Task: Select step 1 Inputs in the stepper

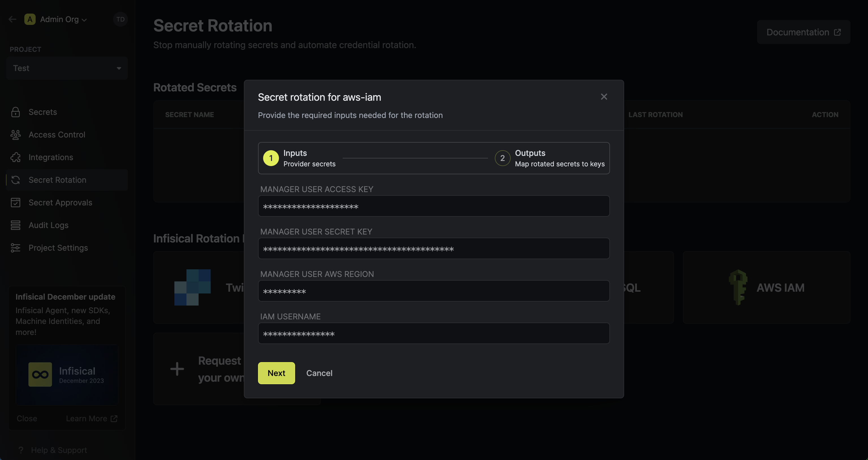Action: [299, 158]
